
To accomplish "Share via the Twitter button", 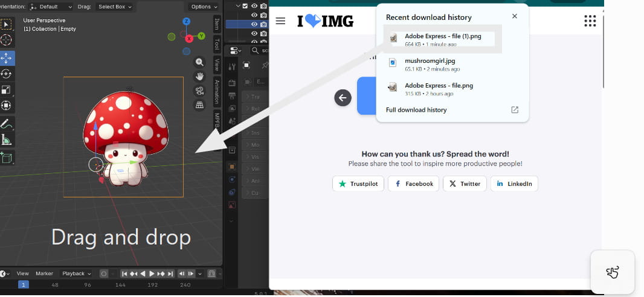I will (465, 184).
